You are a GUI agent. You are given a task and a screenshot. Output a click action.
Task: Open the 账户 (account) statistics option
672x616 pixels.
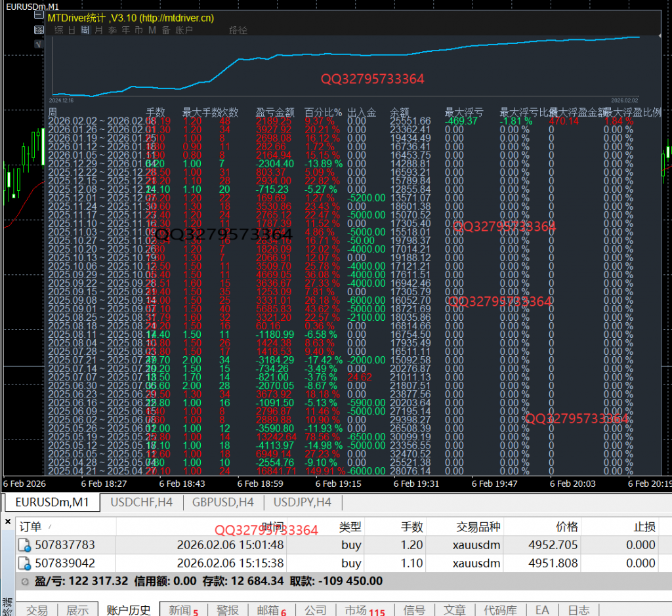click(x=184, y=30)
